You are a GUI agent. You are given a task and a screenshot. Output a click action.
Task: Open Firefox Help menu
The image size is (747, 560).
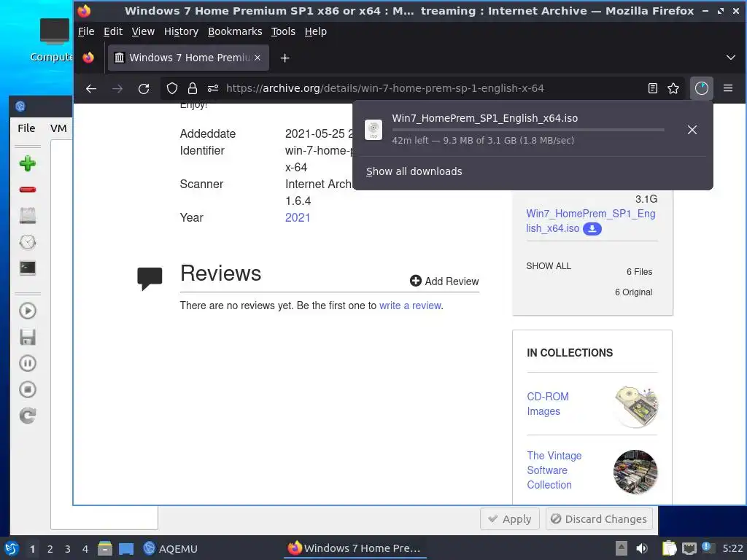(315, 31)
